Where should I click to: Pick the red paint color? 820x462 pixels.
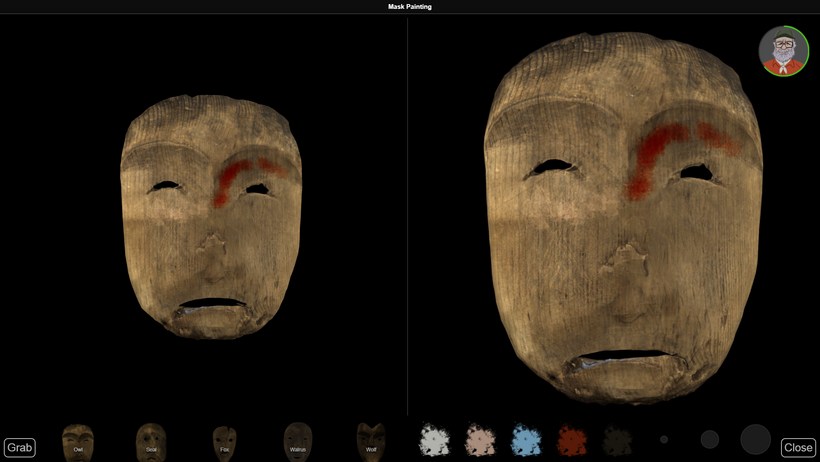(571, 440)
